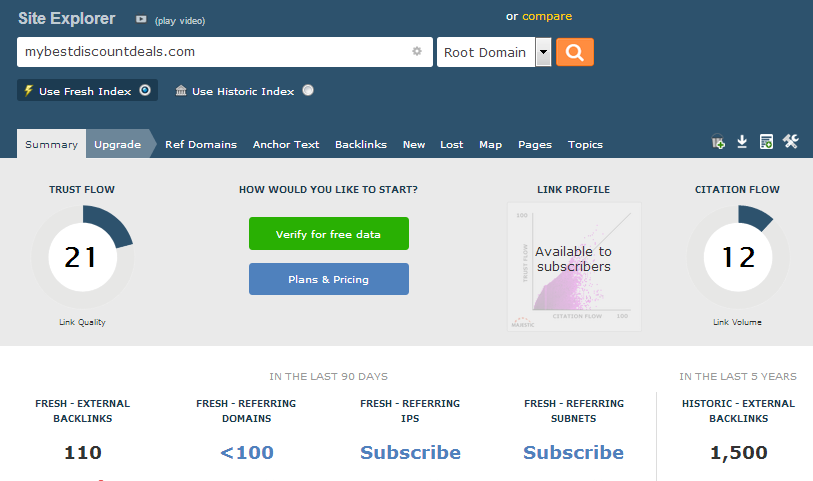Click the orange search magnifier button
The image size is (813, 481).
pyautogui.click(x=574, y=52)
